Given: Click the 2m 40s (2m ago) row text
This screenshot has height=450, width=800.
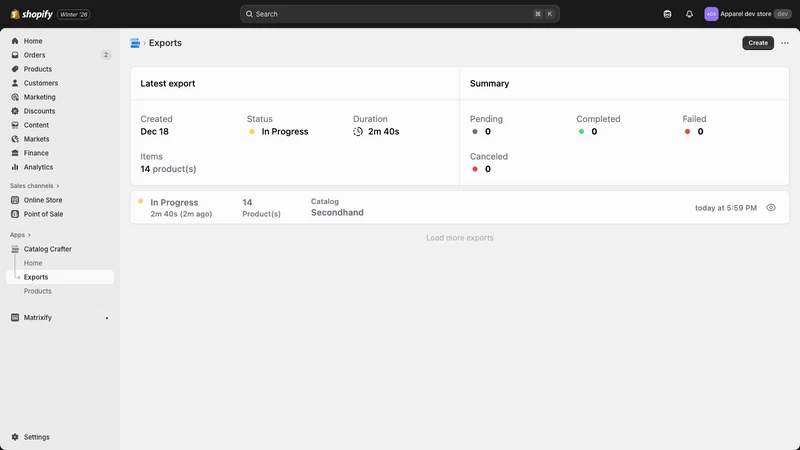Looking at the screenshot, I should tap(181, 214).
